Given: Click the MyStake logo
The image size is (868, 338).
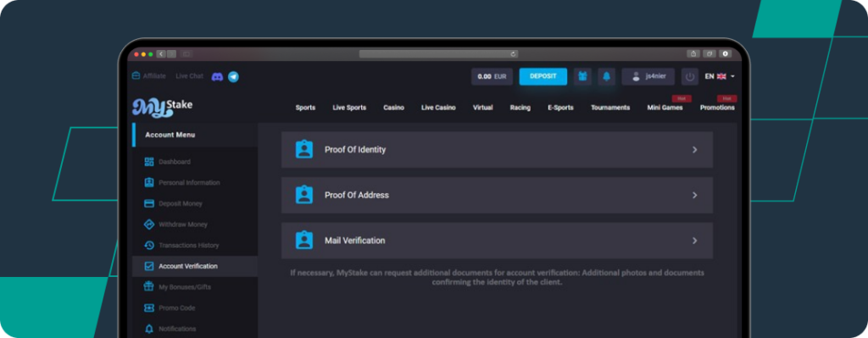Looking at the screenshot, I should click(x=162, y=107).
